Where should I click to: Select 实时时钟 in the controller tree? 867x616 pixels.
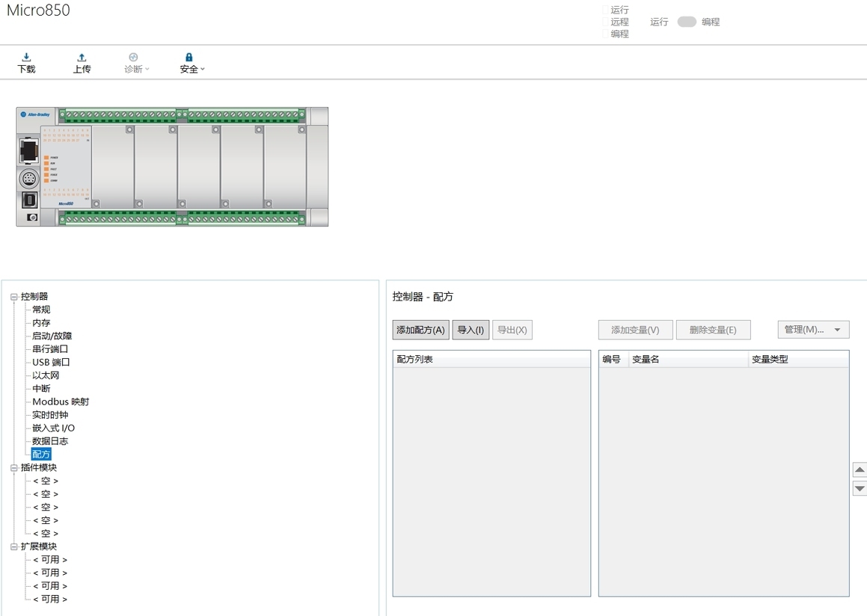pyautogui.click(x=50, y=415)
